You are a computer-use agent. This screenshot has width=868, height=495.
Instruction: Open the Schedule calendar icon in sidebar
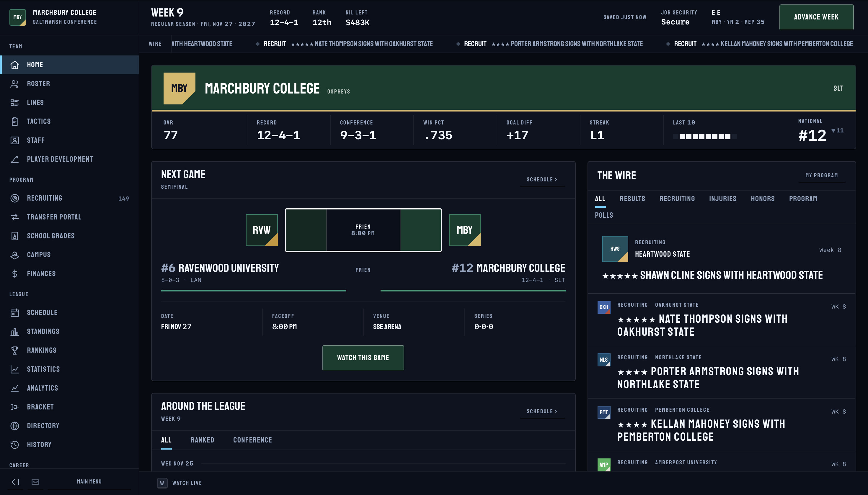coord(15,312)
